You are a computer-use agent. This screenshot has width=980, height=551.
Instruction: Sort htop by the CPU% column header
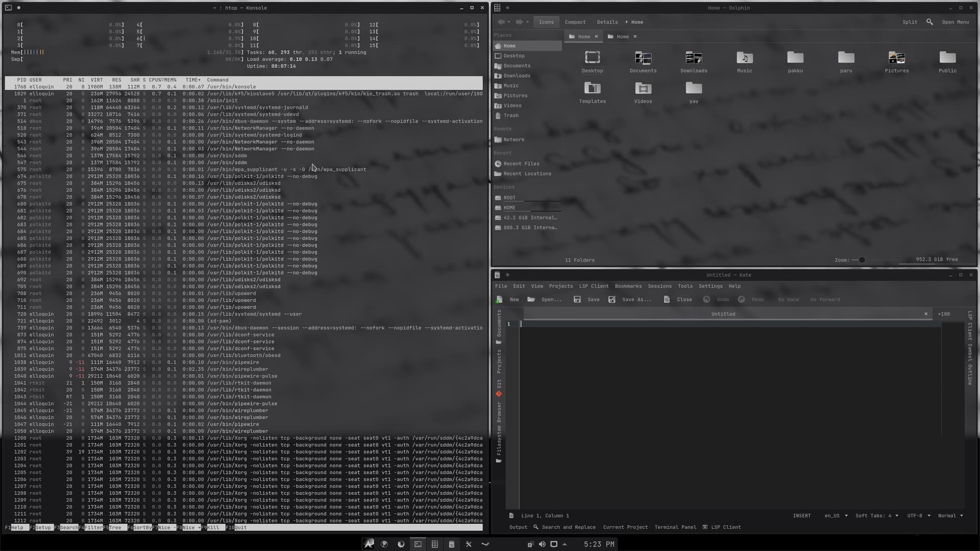156,80
